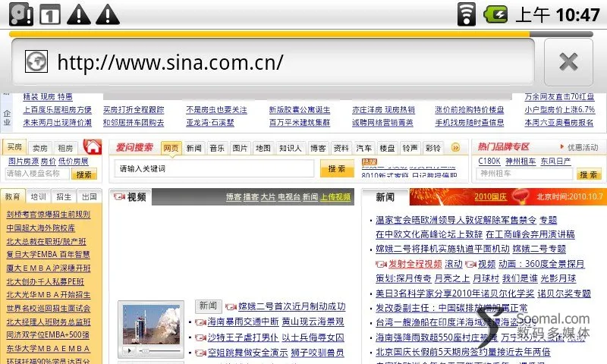The width and height of the screenshot is (607, 364).
Task: Open the 亚龙湾·石溪墅 link
Action: 210,123
